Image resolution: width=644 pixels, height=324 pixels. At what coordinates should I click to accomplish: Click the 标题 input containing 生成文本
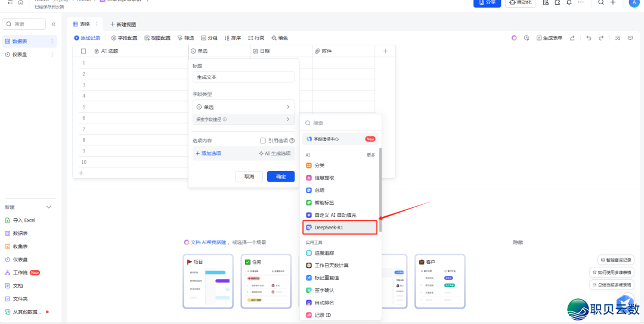(x=243, y=77)
